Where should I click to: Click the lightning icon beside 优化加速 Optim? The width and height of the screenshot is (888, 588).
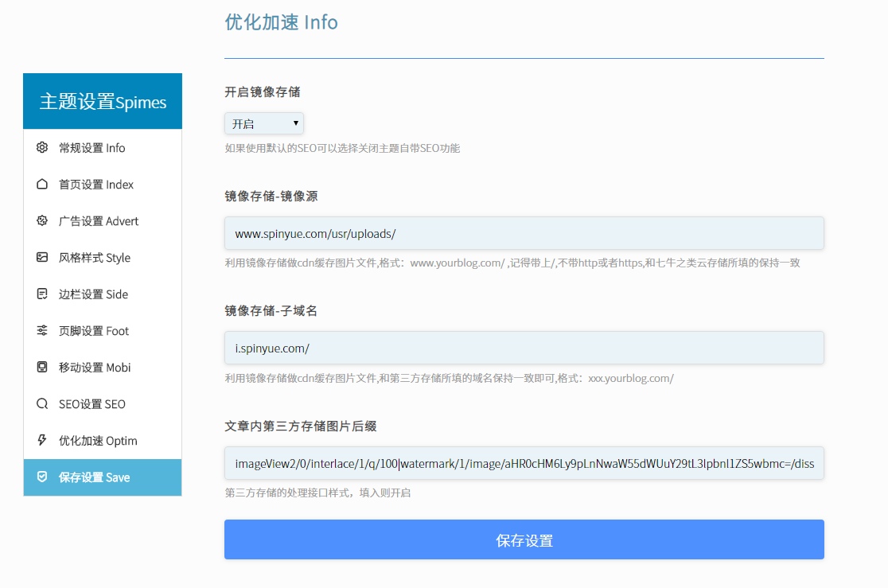click(x=42, y=440)
